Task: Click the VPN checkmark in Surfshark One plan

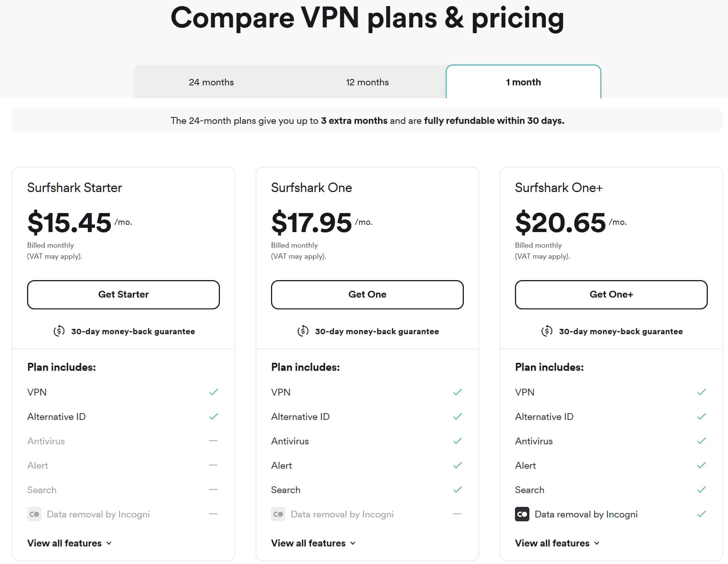Action: 458,392
